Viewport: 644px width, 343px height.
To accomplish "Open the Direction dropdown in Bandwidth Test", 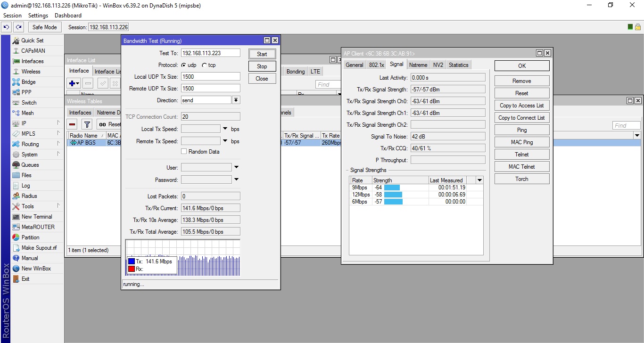I will coord(236,100).
